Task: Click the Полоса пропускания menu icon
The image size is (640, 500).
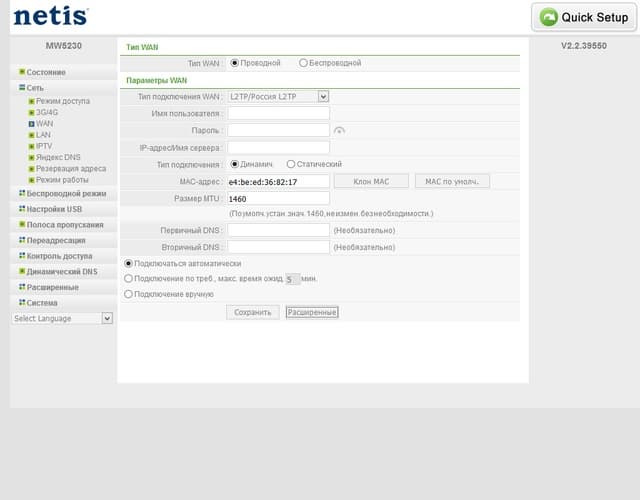Action: pos(22,224)
